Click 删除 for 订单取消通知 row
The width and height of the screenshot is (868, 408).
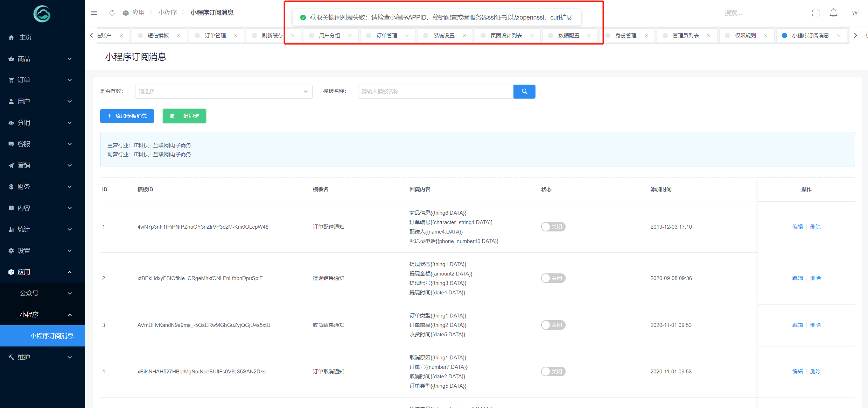coord(815,372)
